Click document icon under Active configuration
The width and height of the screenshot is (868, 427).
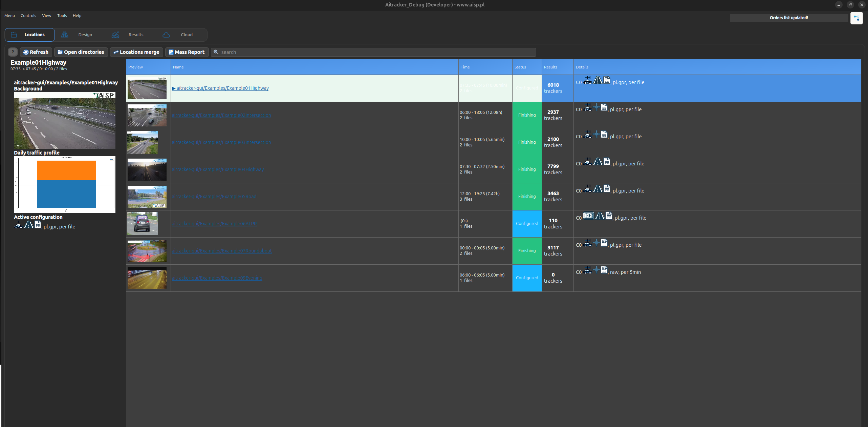(38, 225)
